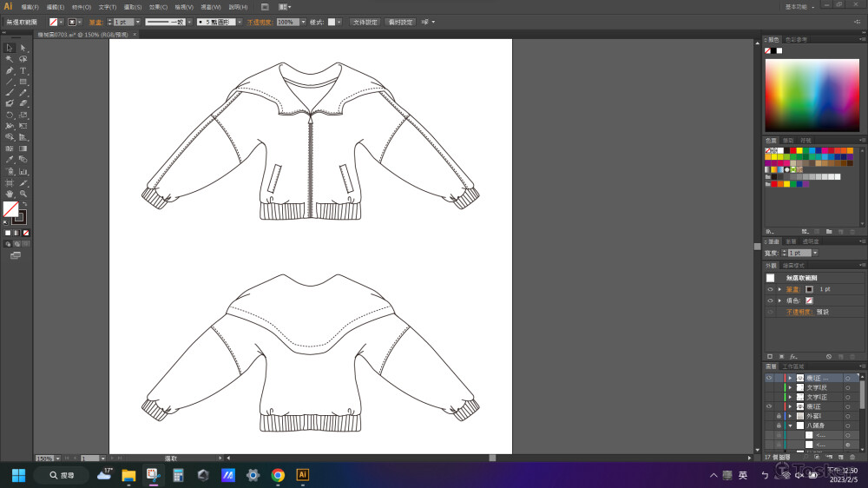Select the Hand tool
The image size is (868, 488).
(x=10, y=194)
